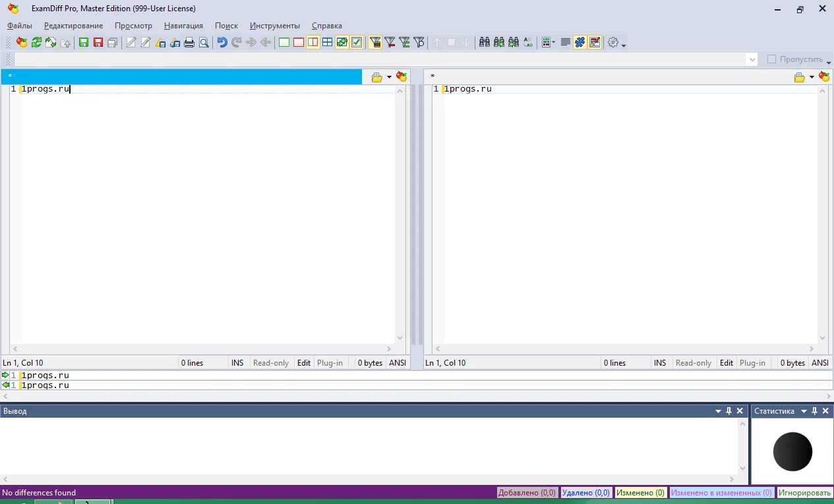Viewport: 834px width, 504px height.
Task: Click the green Save left file icon
Action: 84,43
